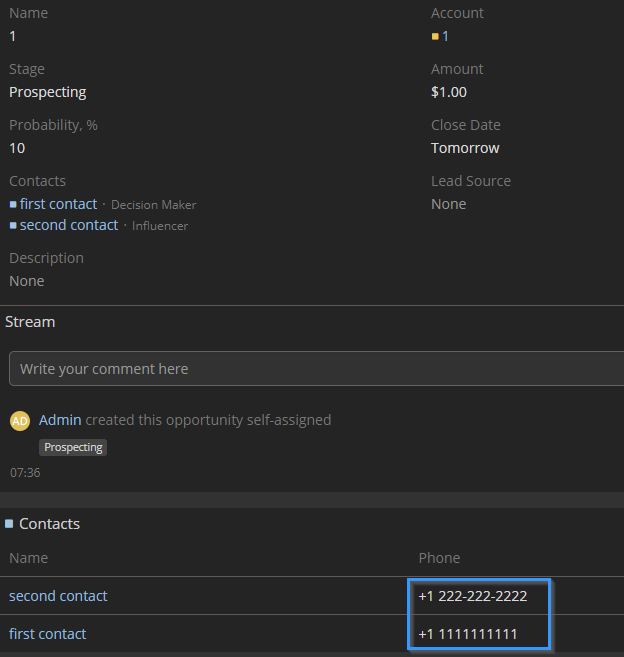Click phone number +1 1111111111
The width and height of the screenshot is (624, 657).
point(468,634)
